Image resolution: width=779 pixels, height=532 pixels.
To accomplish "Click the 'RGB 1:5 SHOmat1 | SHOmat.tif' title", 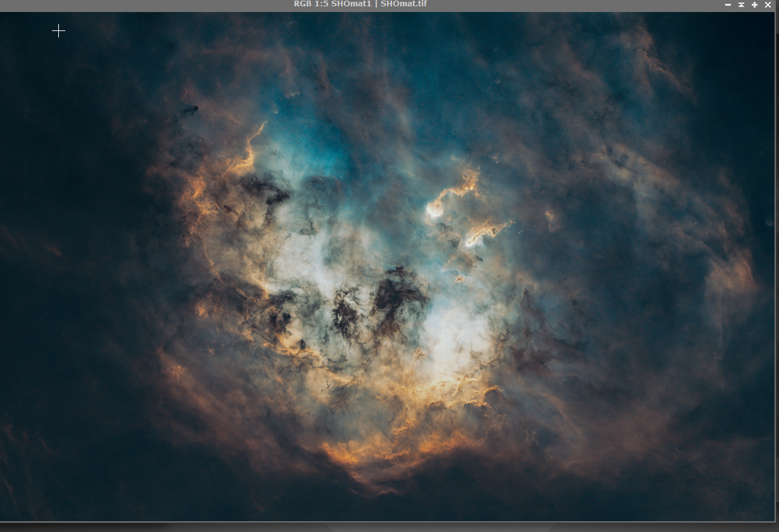I will (360, 4).
